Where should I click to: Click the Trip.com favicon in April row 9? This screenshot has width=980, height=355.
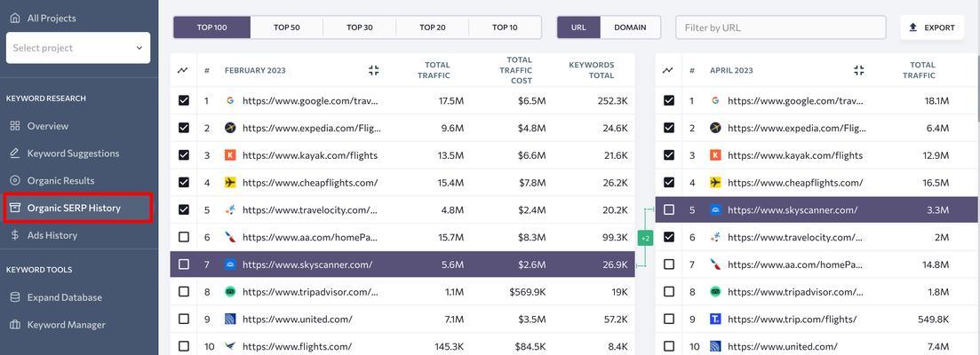(x=715, y=319)
